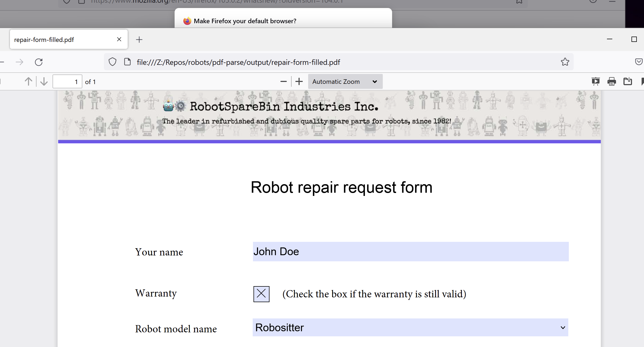Zoom out of the PDF page

tap(283, 81)
